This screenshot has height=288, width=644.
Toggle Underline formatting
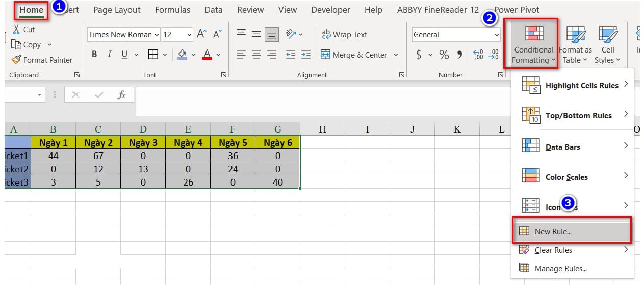pos(124,55)
